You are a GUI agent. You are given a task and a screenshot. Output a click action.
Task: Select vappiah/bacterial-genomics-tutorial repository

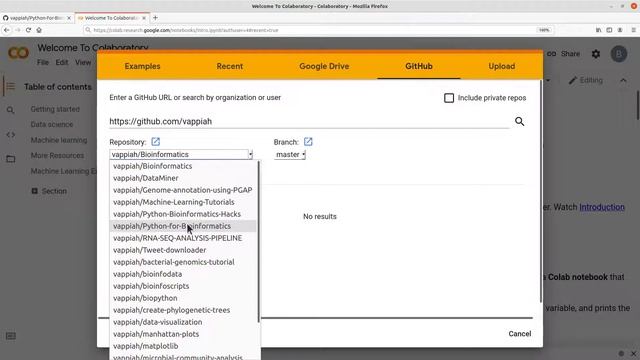point(183,262)
